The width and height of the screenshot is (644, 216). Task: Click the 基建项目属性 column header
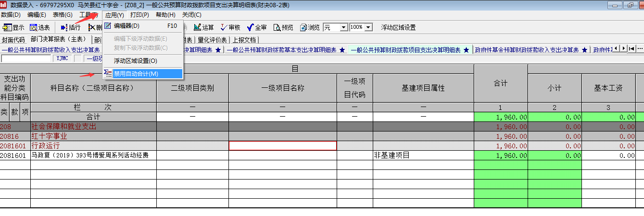pyautogui.click(x=423, y=88)
